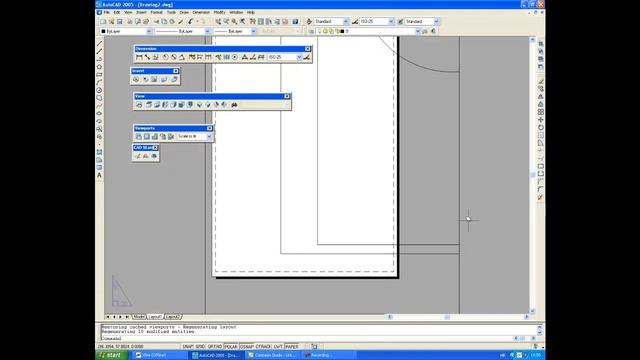Image resolution: width=640 pixels, height=360 pixels.
Task: Select the Rectangle tool in Draw toolbar
Action: [99, 75]
